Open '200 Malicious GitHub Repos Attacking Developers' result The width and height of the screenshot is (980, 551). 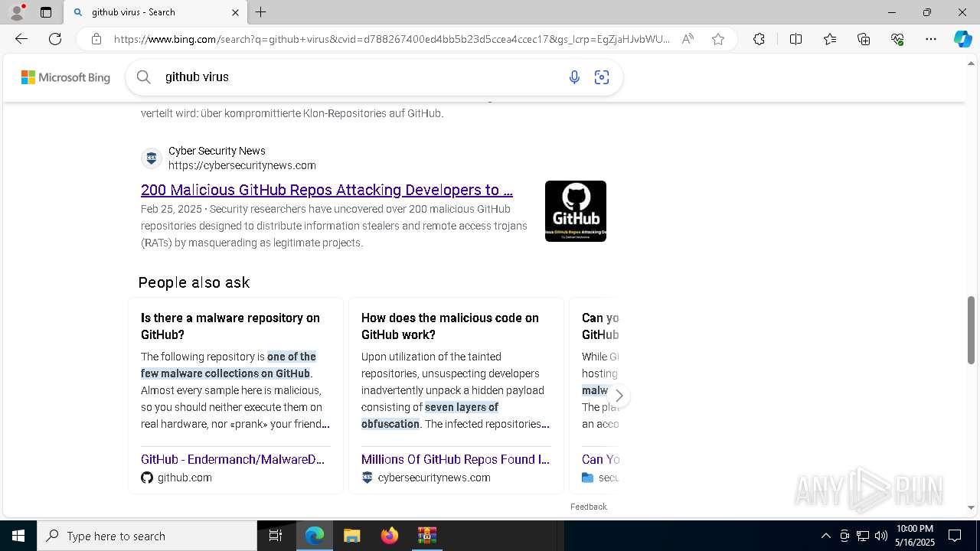click(x=327, y=190)
